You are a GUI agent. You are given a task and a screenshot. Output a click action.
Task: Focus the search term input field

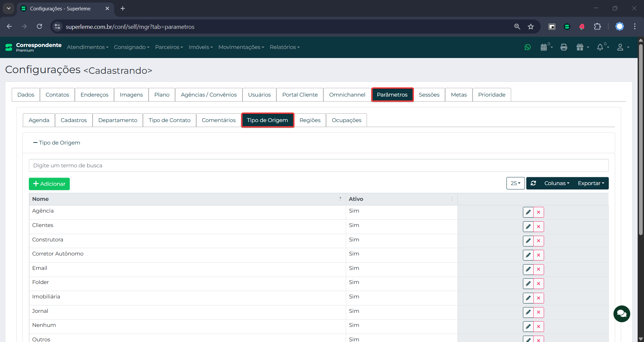(318, 166)
